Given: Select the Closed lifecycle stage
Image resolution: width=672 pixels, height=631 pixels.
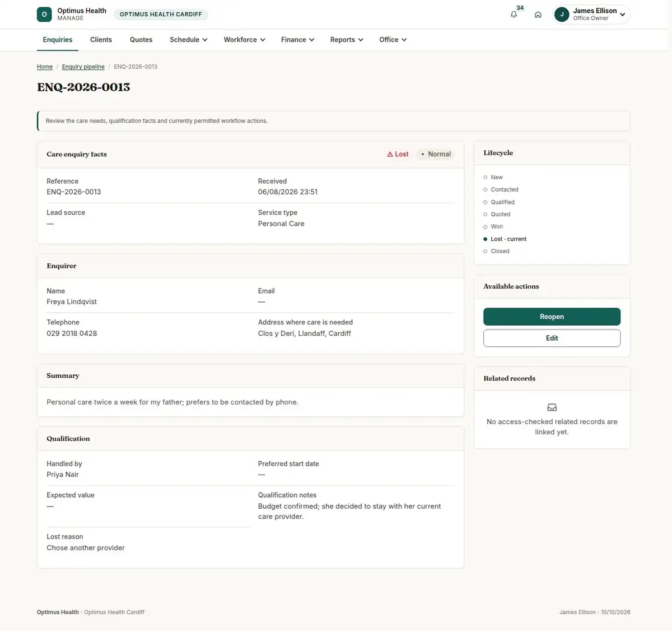Looking at the screenshot, I should [x=496, y=251].
